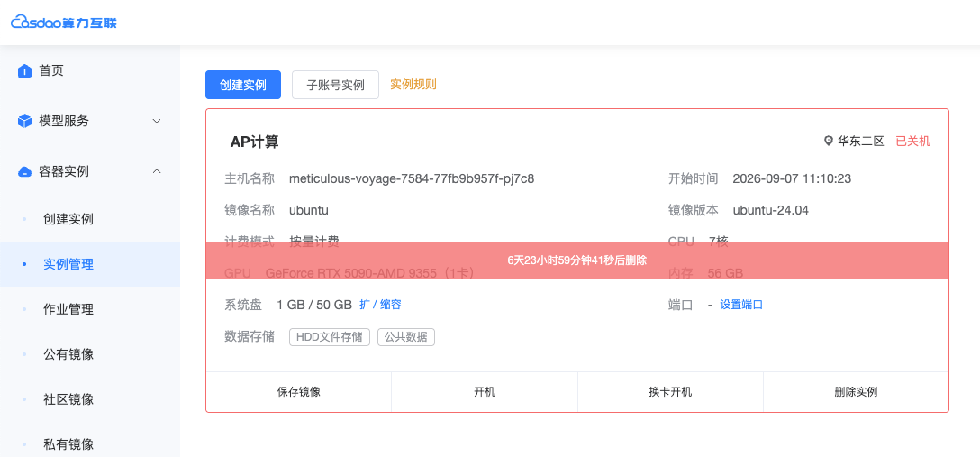Click the image name value ubuntu
The image size is (980, 457).
click(309, 210)
